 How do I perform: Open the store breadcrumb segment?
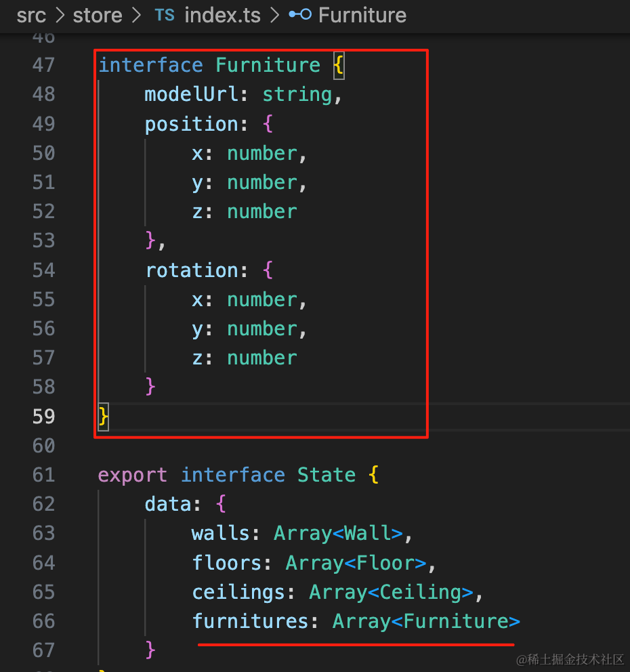[98, 16]
